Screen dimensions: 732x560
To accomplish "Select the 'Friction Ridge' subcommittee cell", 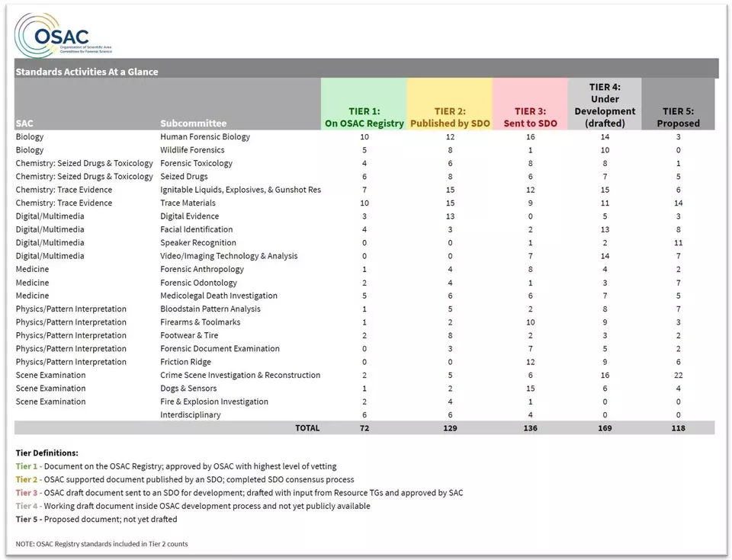I will 185,362.
